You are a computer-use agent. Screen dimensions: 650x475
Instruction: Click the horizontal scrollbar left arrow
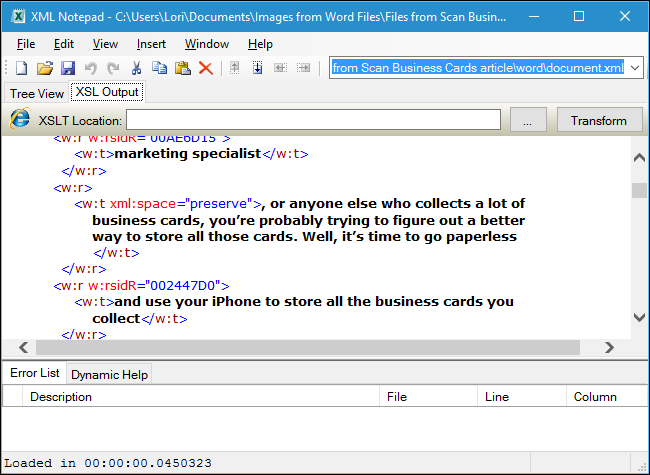click(x=23, y=347)
